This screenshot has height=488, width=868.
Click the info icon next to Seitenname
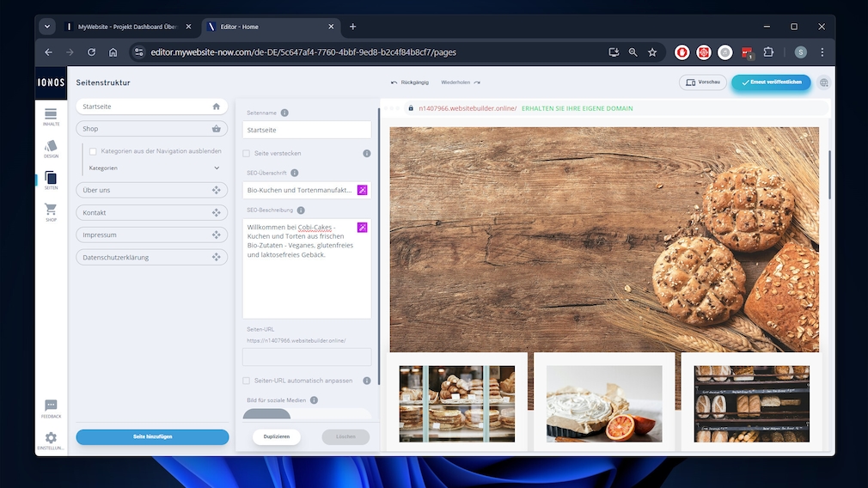point(284,113)
